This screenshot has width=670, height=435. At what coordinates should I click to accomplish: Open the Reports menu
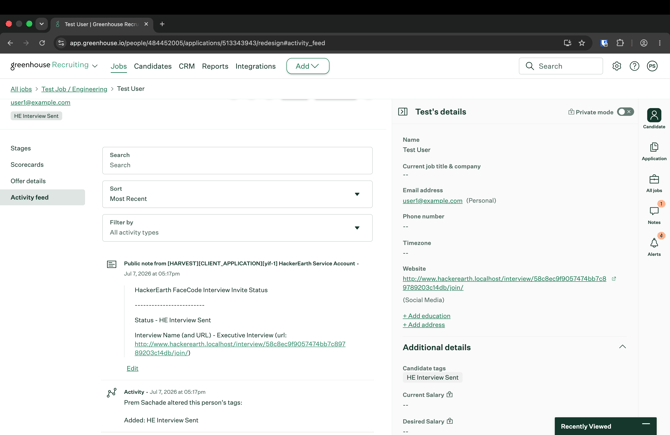coord(215,66)
